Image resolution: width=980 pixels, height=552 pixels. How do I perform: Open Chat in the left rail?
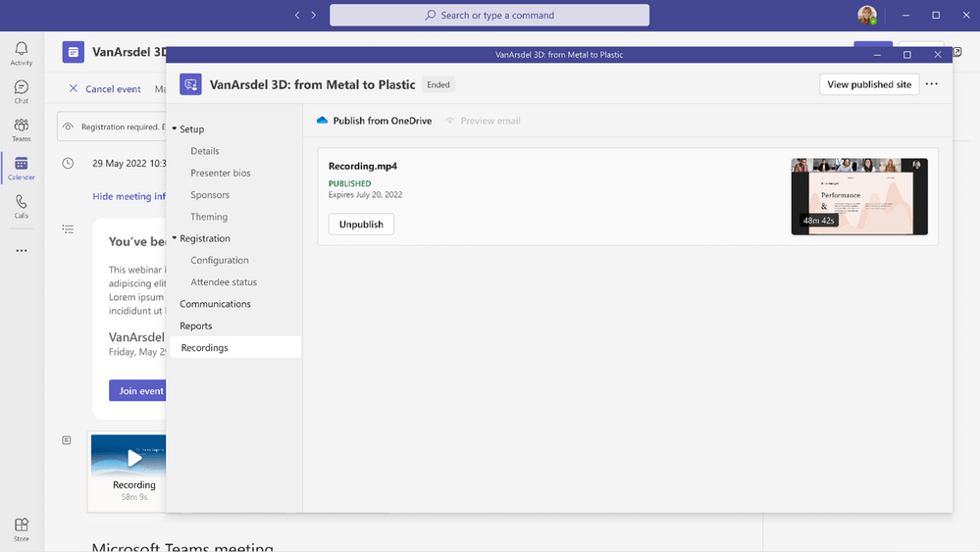click(x=21, y=91)
